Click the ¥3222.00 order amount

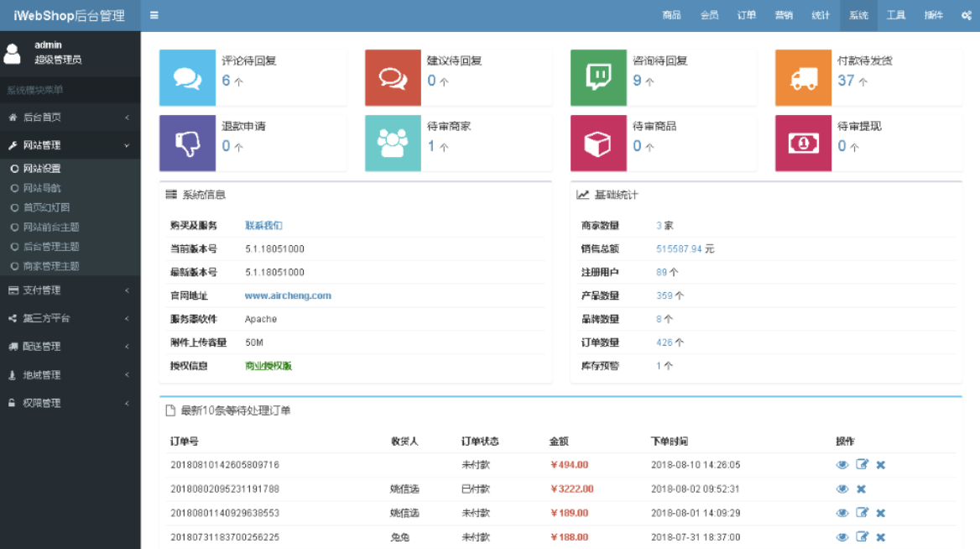pos(572,489)
